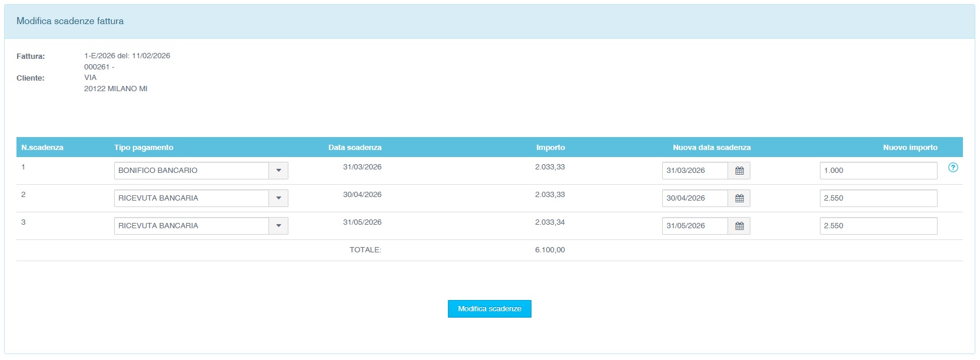
Task: Focus the new date field showing 31/03/2026
Action: coord(695,171)
